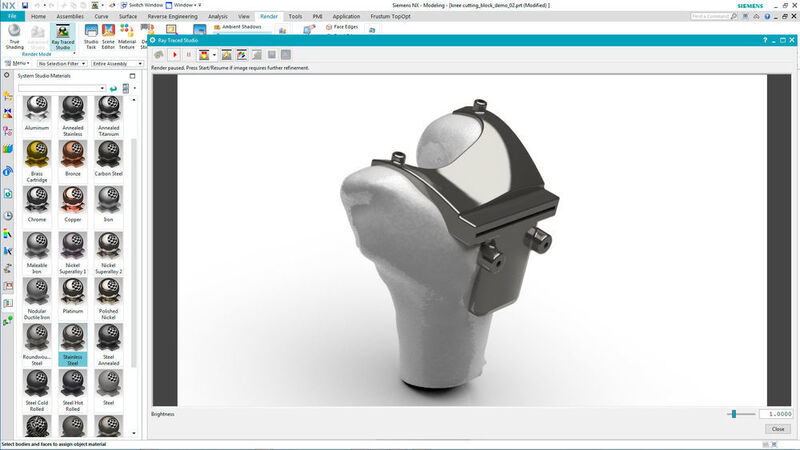
Task: Toggle Ambient Shadows option
Action: pos(238,27)
